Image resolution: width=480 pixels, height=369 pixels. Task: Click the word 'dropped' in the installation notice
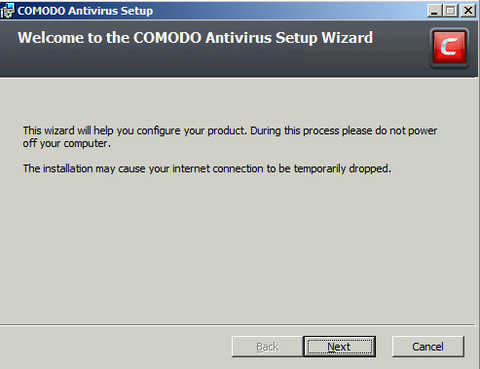pyautogui.click(x=369, y=169)
